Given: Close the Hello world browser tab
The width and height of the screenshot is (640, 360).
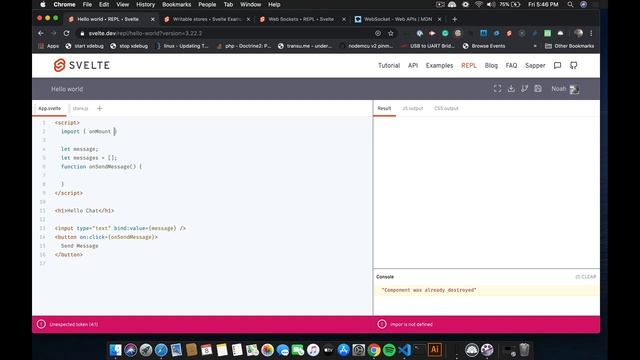Looking at the screenshot, I should pos(153,19).
